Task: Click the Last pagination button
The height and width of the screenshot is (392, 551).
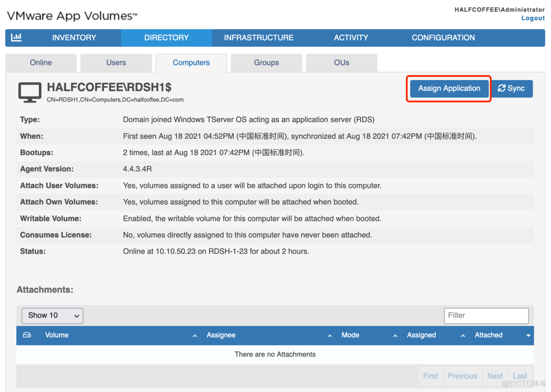Action: tap(520, 376)
